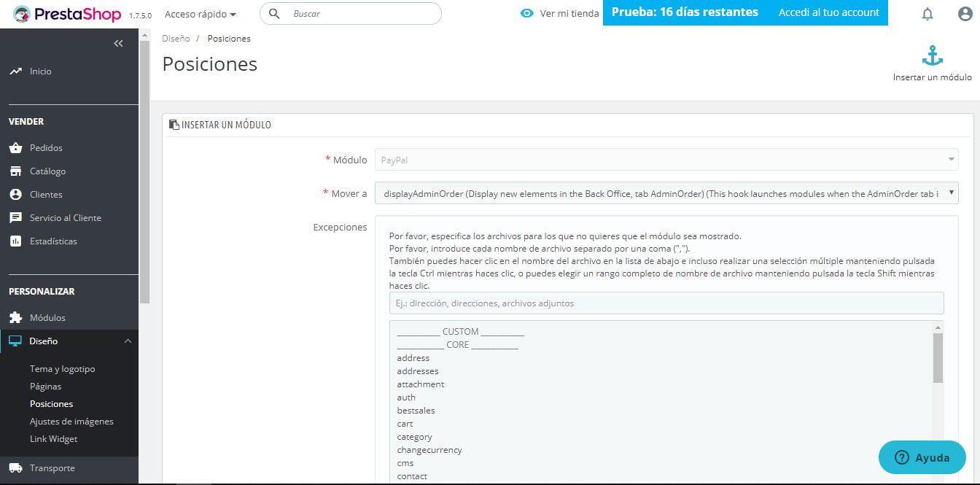Click the notifications bell icon
Viewport: 980px width, 485px height.
[x=927, y=14]
